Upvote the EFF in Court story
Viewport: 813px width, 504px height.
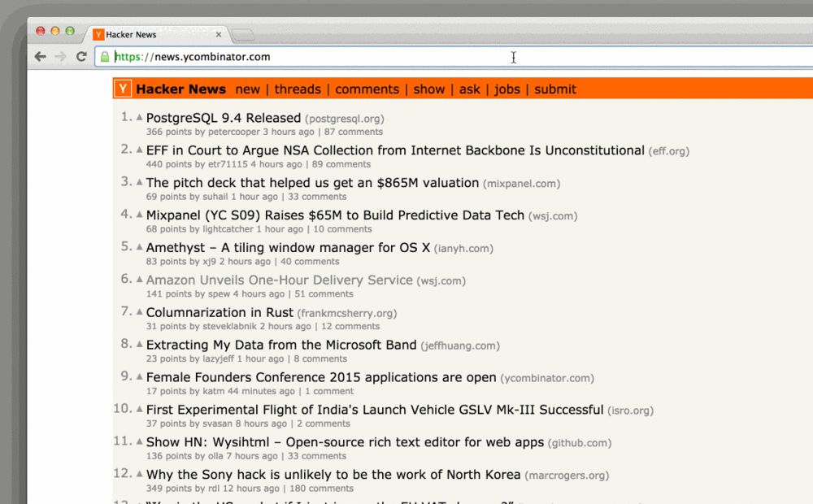click(139, 150)
